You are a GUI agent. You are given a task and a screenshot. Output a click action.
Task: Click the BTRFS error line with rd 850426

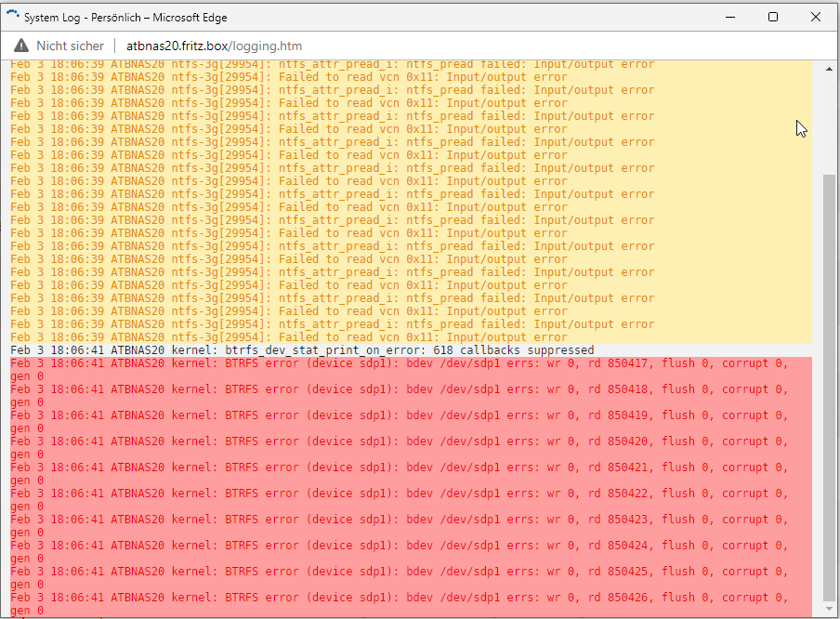pyautogui.click(x=411, y=603)
